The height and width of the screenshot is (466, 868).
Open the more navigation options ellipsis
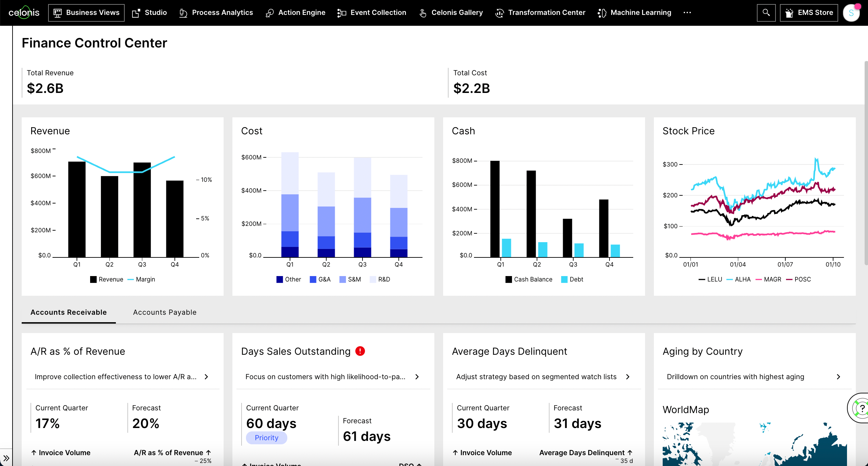(x=687, y=13)
